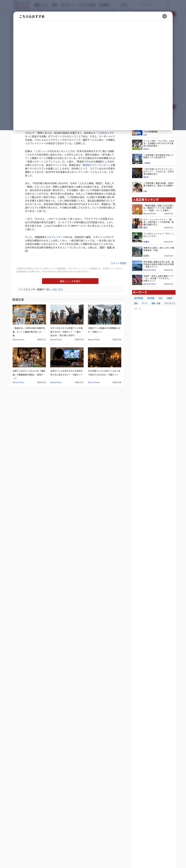Open ranking article ホウ・ミンハオ×アイミー「雀骨」

point(159,222)
